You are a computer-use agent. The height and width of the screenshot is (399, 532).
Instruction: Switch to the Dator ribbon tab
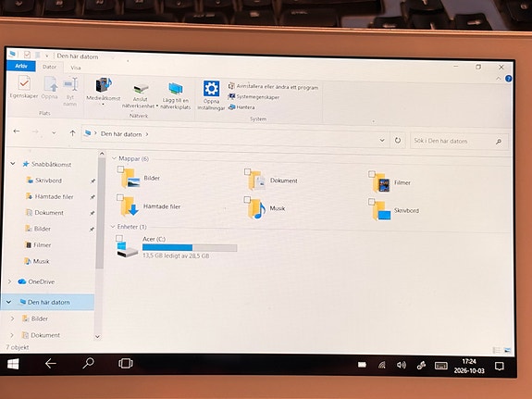pos(50,67)
